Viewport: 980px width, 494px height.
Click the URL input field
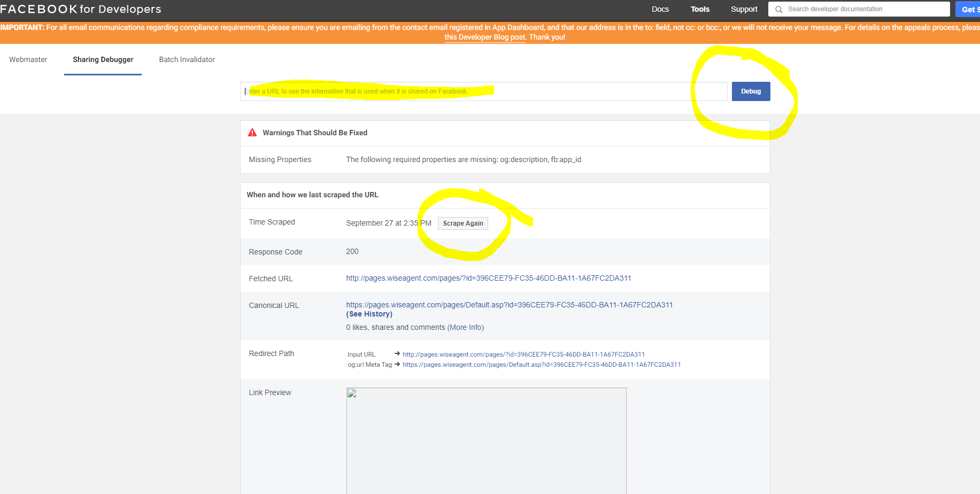coord(483,91)
